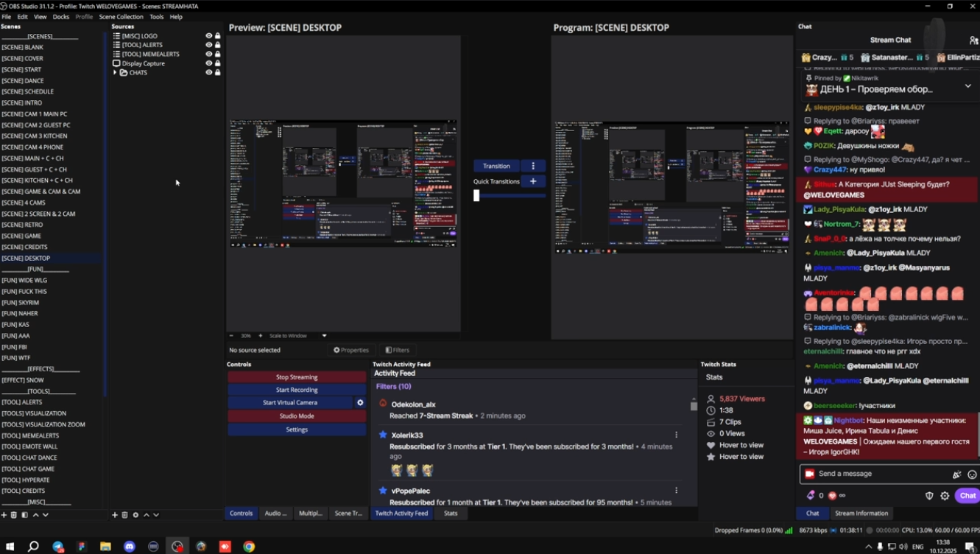Expand the Filters (10) section
This screenshot has width=980, height=554.
pos(393,386)
